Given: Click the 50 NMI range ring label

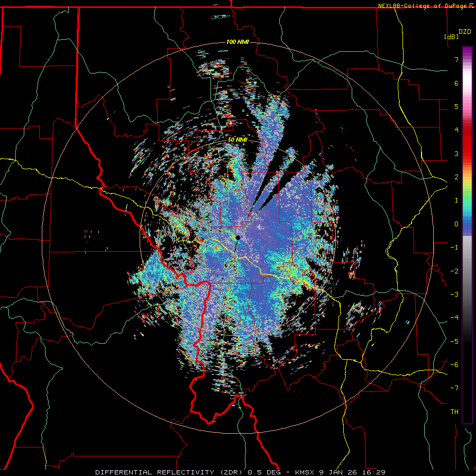Looking at the screenshot, I should click(x=237, y=140).
